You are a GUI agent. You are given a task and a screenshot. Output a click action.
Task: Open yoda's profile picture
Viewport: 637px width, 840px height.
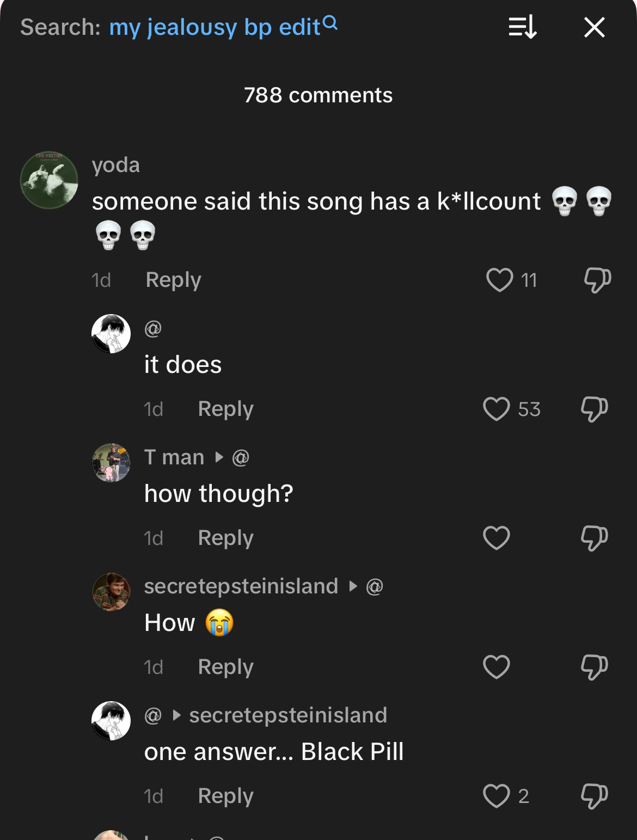pyautogui.click(x=49, y=180)
